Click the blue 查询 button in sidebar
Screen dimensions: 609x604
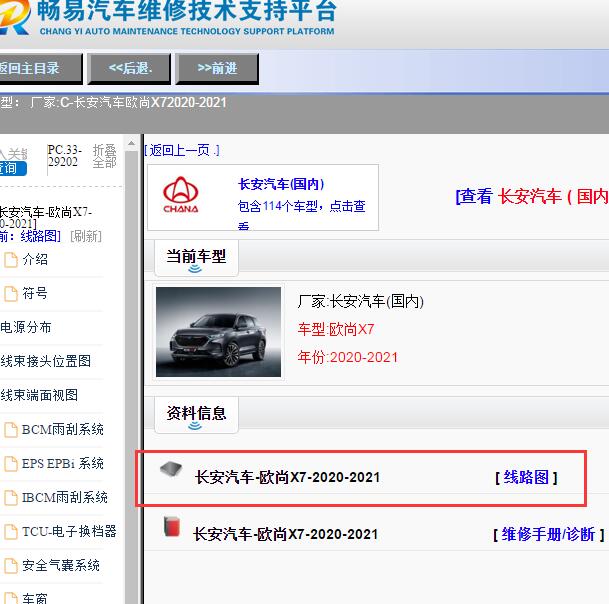tap(12, 169)
